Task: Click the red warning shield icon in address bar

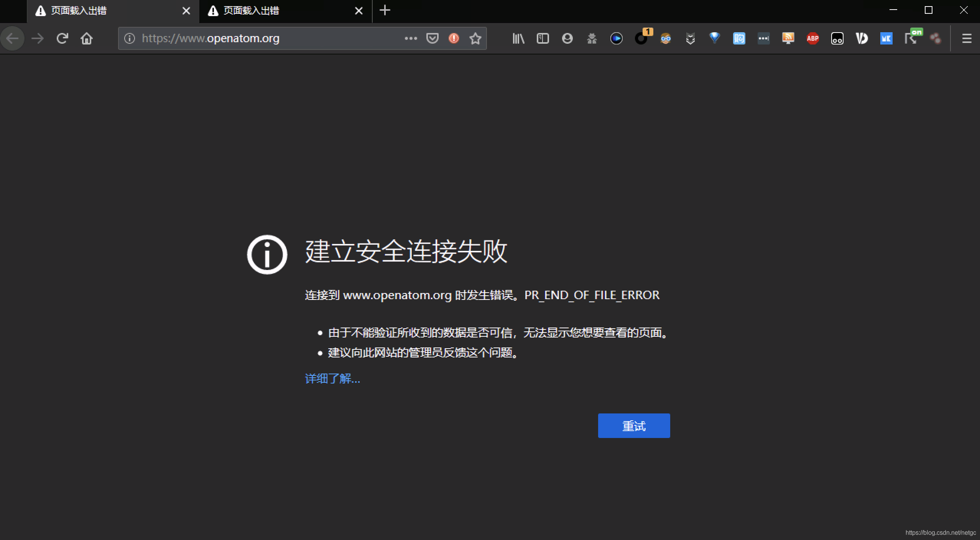Action: (x=454, y=38)
